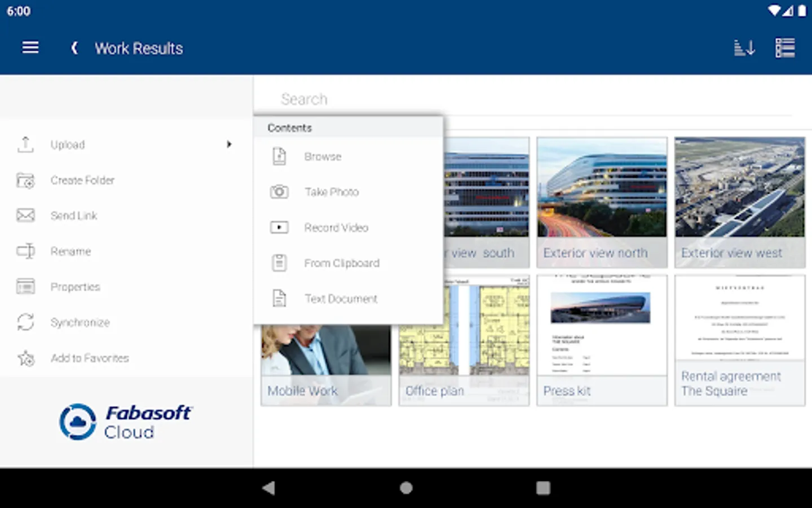
Task: Tap the Android recent apps button
Action: point(543,488)
